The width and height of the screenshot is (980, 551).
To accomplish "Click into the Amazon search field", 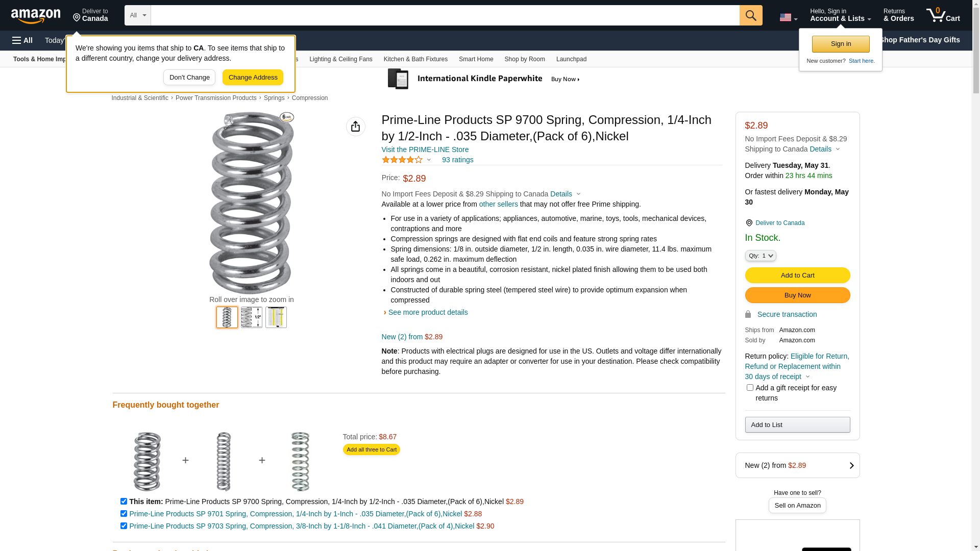I will pos(445,15).
